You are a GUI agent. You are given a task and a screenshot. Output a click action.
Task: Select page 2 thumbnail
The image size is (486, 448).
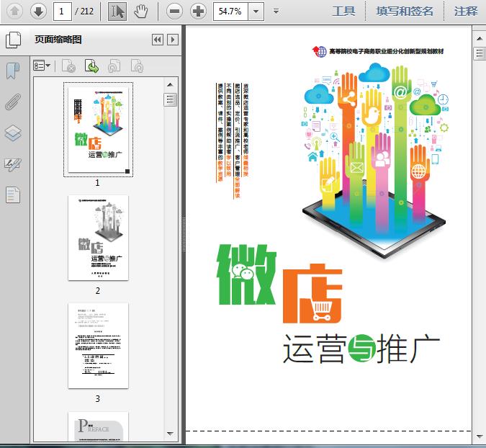pyautogui.click(x=98, y=238)
